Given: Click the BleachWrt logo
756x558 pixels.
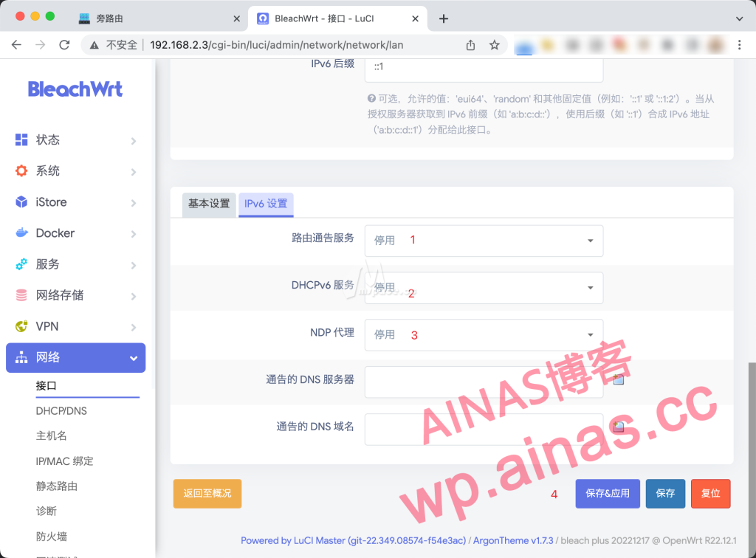Looking at the screenshot, I should point(75,89).
